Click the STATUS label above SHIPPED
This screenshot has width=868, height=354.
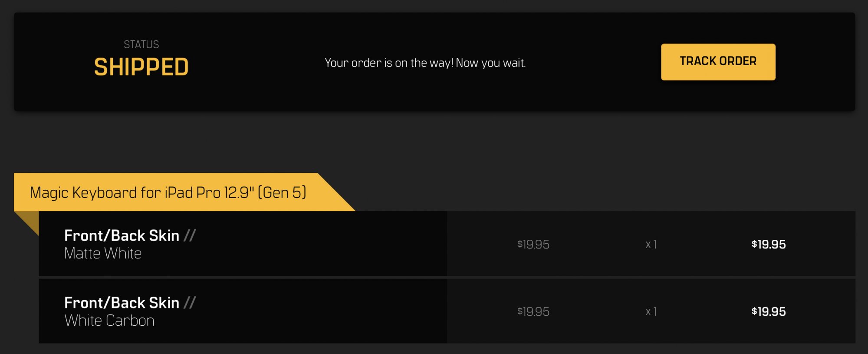pyautogui.click(x=141, y=44)
